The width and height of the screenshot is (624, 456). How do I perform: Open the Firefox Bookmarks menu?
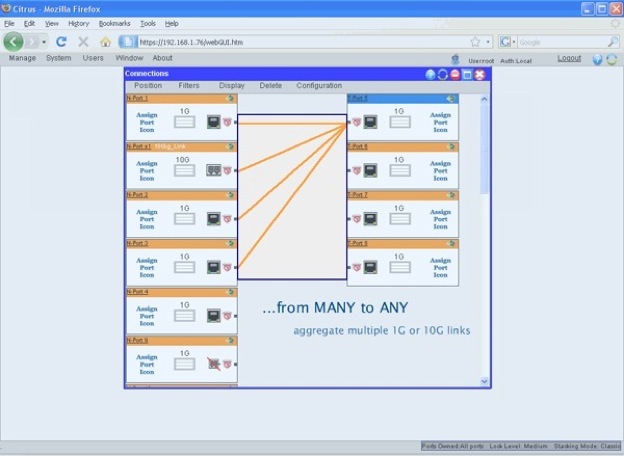click(115, 23)
